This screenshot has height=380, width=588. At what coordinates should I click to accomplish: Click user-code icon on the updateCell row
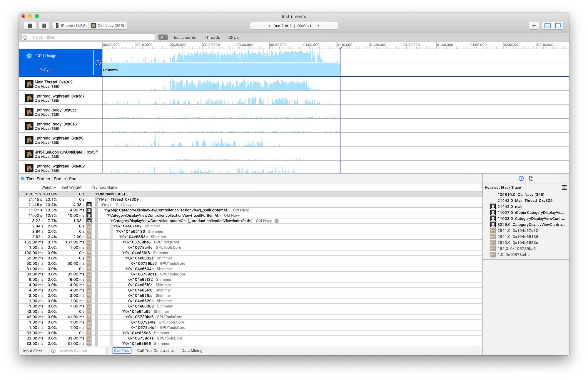pos(89,221)
